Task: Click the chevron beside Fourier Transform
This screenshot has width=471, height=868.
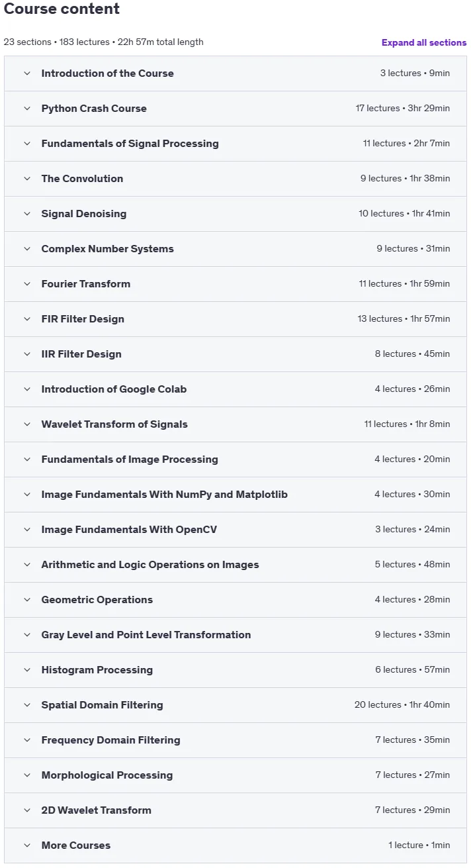Action: (27, 284)
